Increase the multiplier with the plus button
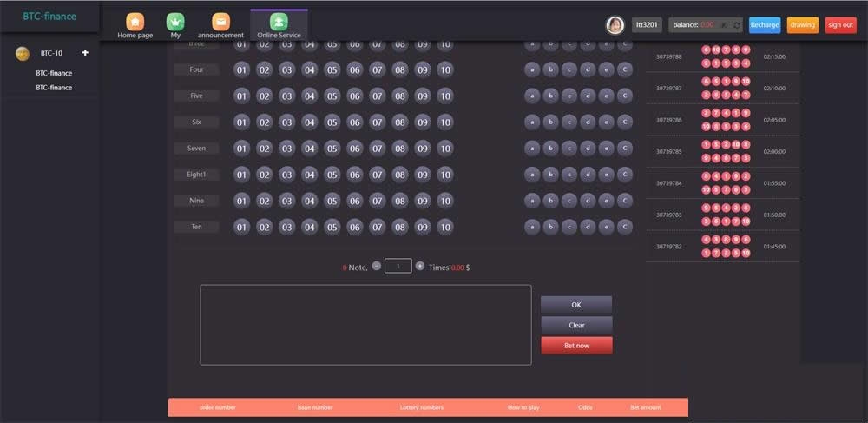The height and width of the screenshot is (423, 868). [420, 266]
